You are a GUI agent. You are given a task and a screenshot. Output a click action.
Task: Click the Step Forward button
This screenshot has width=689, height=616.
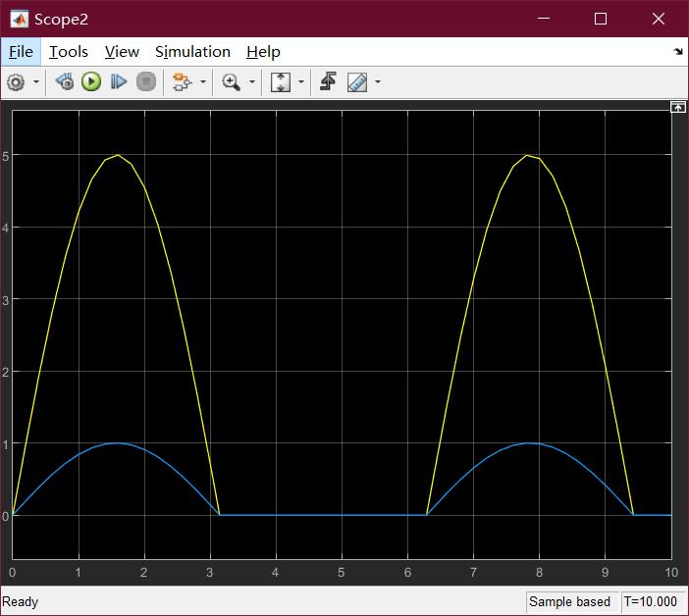[x=119, y=82]
